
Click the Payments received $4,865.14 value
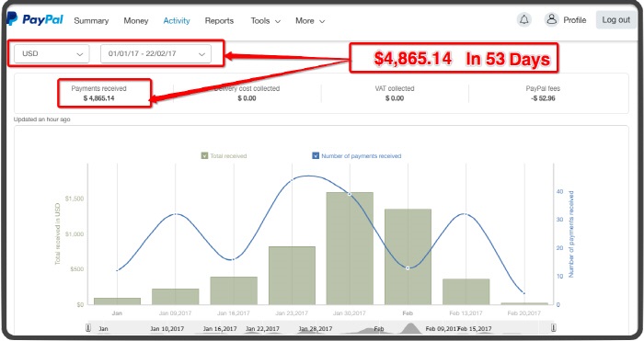(99, 98)
